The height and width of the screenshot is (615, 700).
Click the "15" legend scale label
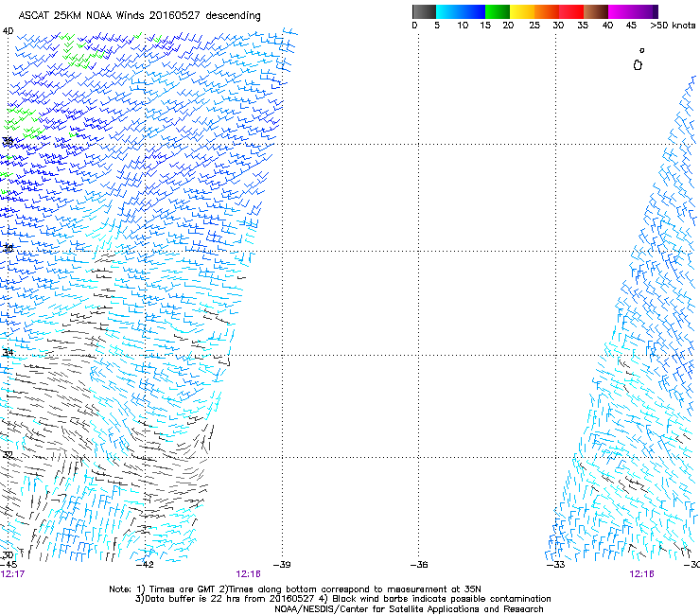point(485,26)
